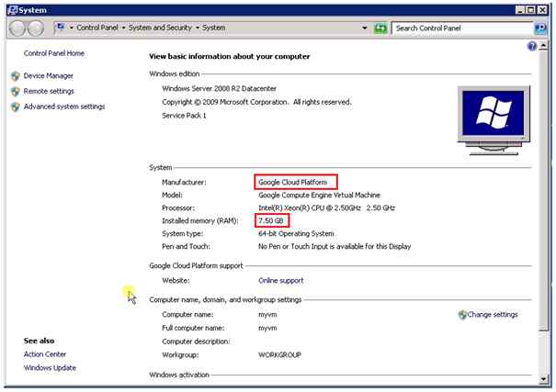This screenshot has width=556, height=392.
Task: Click the Back navigation arrow button
Action: [17, 28]
